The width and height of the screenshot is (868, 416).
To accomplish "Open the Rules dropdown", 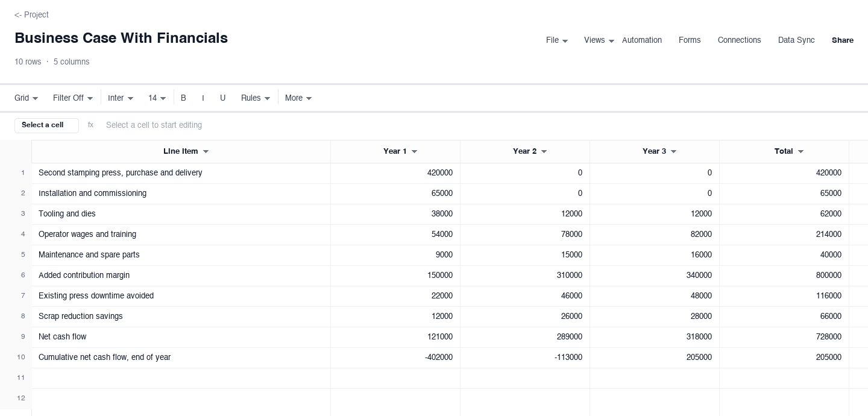I will click(x=256, y=98).
